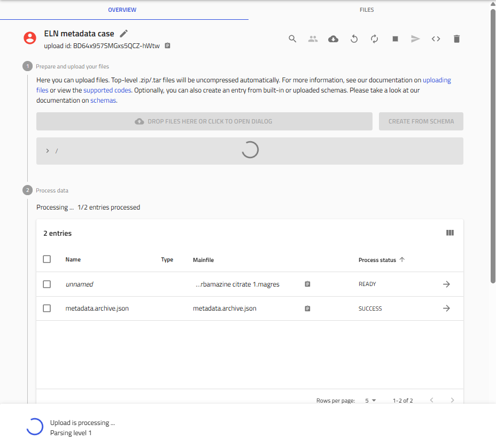Select all entries header checkbox
Viewport: 496px width, 448px height.
(x=47, y=259)
